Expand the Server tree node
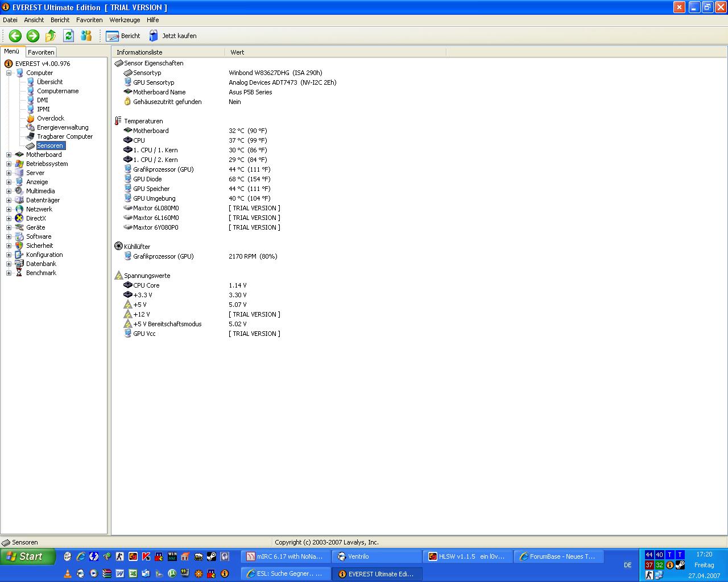This screenshot has width=728, height=582. pyautogui.click(x=9, y=173)
